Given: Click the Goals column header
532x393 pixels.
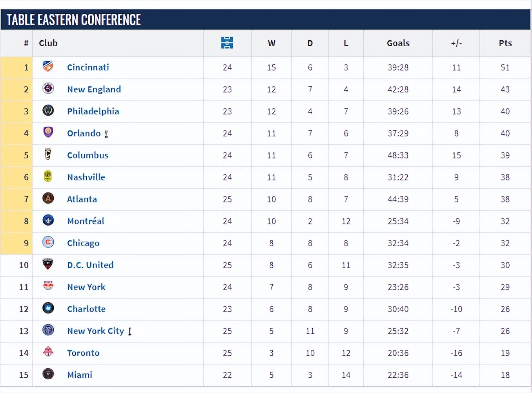Looking at the screenshot, I should [398, 43].
